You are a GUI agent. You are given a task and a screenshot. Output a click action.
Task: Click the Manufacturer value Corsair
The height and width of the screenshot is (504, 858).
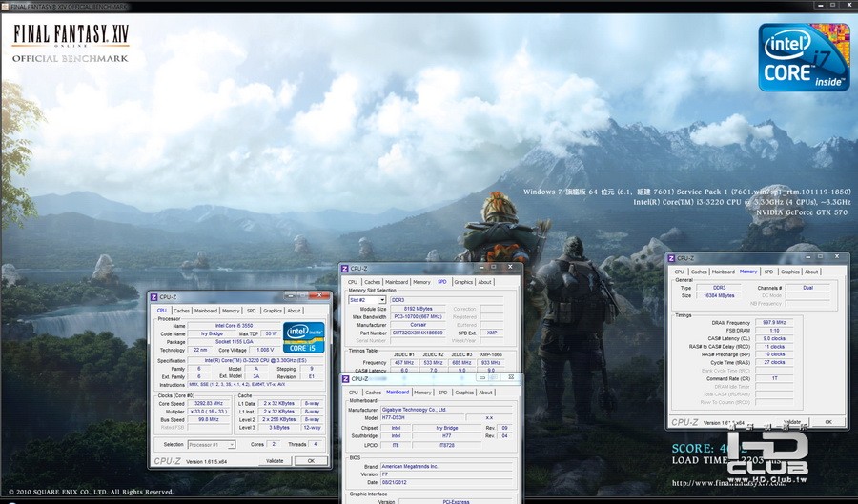click(x=419, y=325)
